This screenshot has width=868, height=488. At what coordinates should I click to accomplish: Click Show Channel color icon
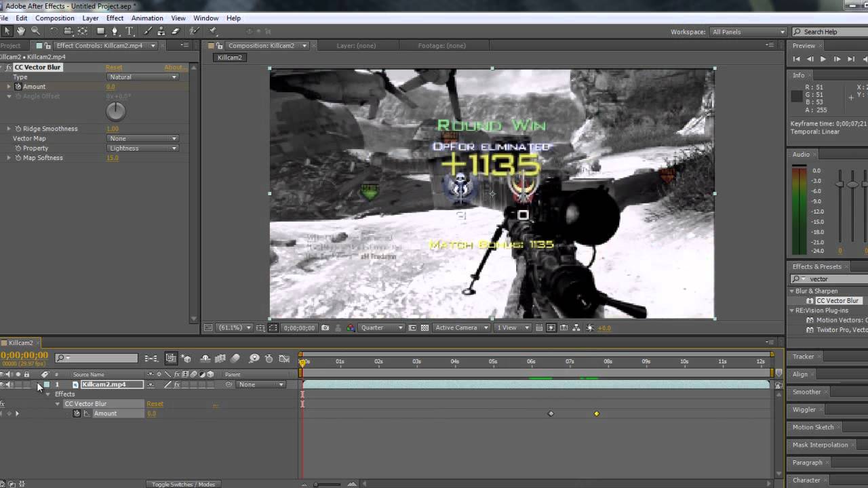coord(351,328)
